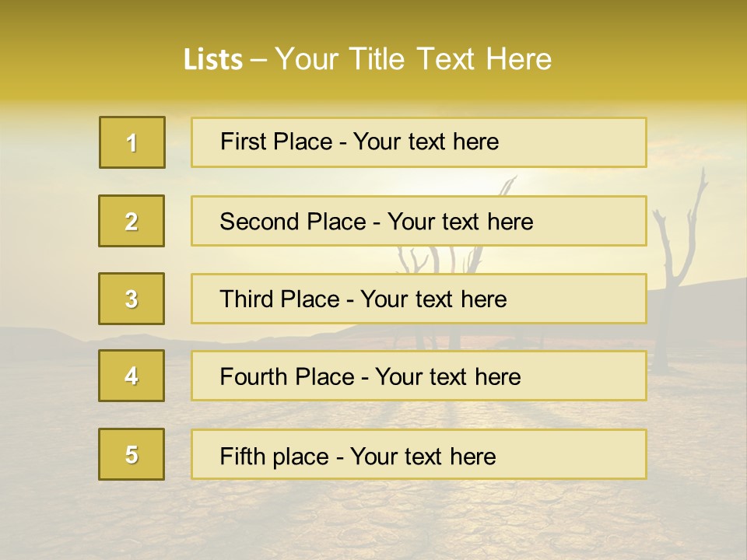Click the dash separator in the slide title
747x560 pixels.
coord(258,60)
